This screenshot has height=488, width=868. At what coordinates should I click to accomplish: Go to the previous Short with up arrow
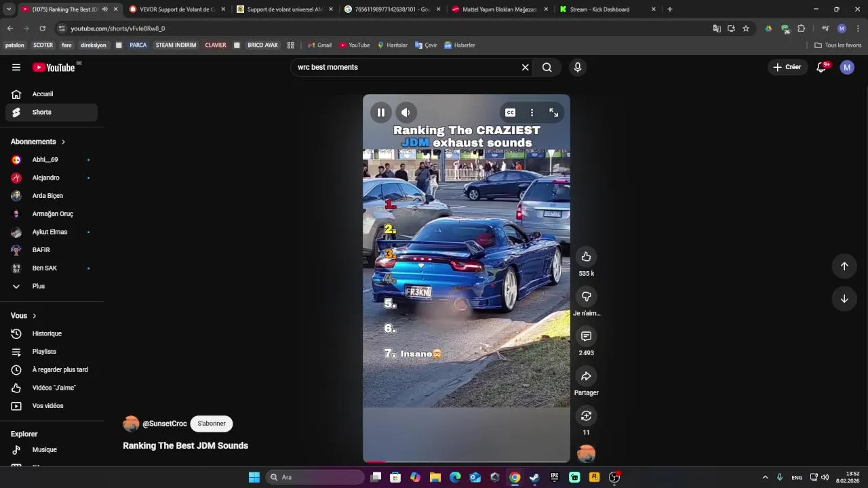844,266
